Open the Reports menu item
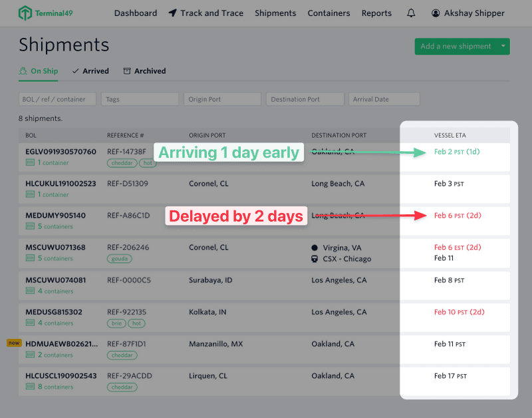The width and height of the screenshot is (532, 418). click(x=376, y=13)
